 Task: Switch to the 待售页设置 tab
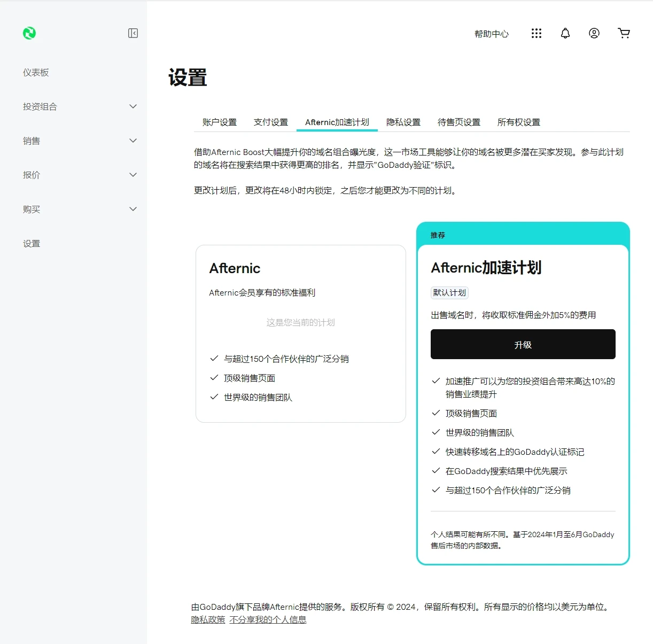[x=459, y=122]
